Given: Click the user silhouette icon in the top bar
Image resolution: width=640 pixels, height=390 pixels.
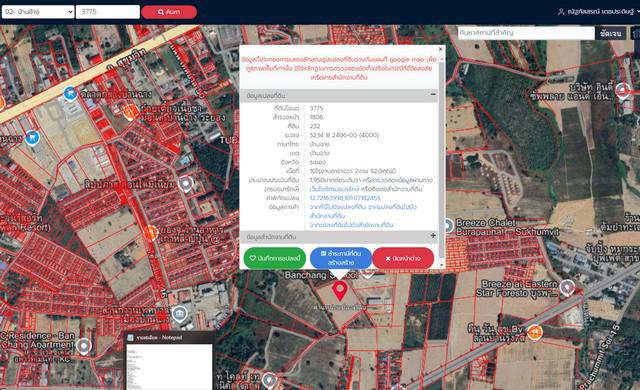Looking at the screenshot, I should coord(561,12).
